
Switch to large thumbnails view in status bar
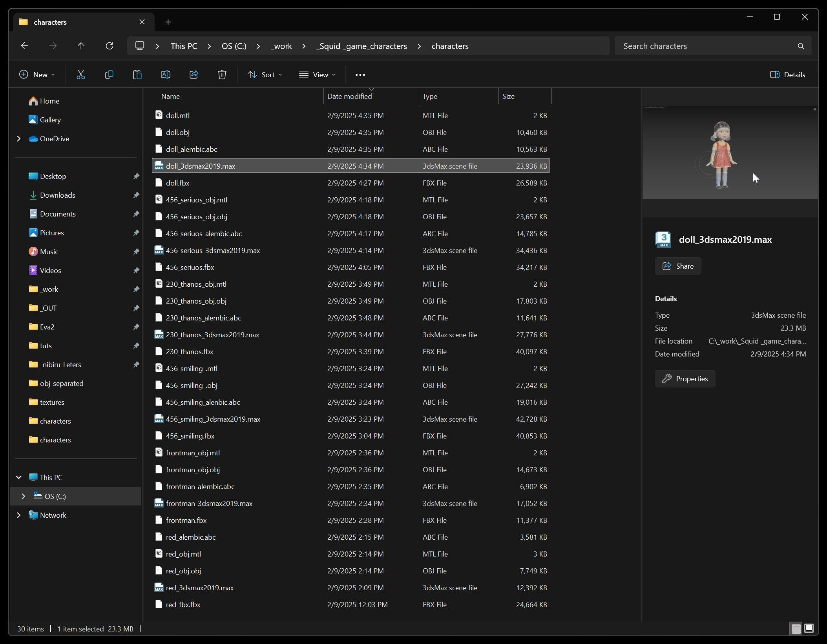809,629
